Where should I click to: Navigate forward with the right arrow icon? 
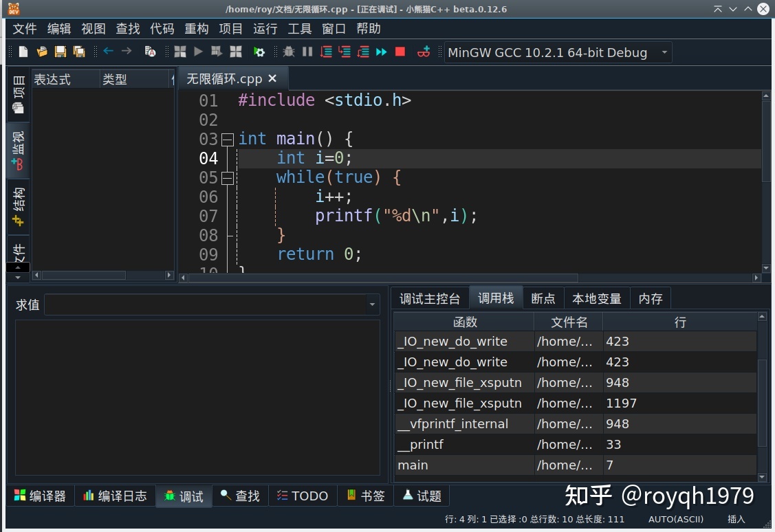click(x=127, y=51)
